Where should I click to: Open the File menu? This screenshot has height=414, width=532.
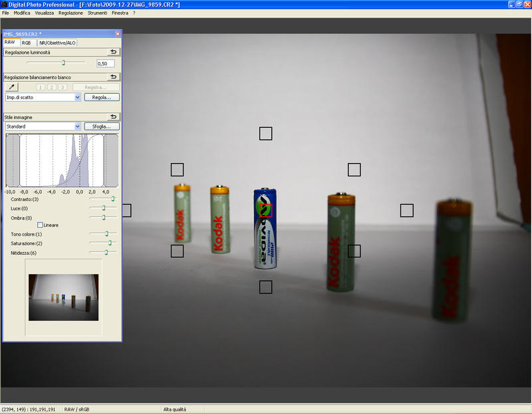[x=6, y=13]
